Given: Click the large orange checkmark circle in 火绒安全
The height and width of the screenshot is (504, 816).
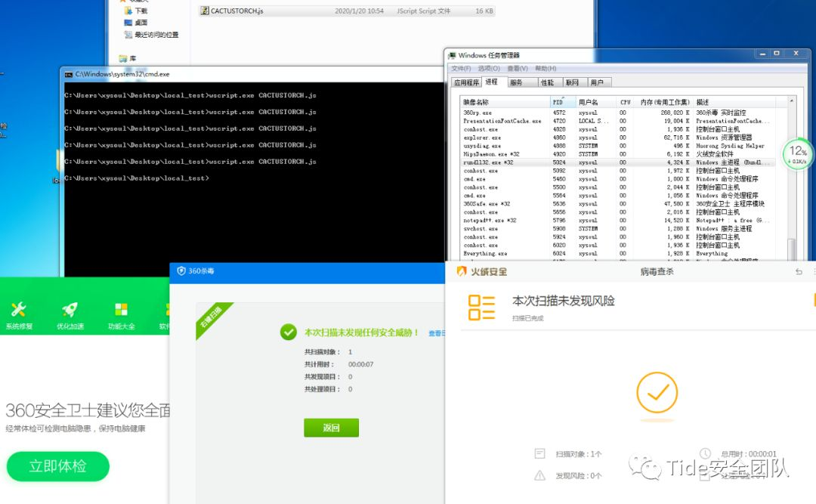Looking at the screenshot, I should (657, 393).
